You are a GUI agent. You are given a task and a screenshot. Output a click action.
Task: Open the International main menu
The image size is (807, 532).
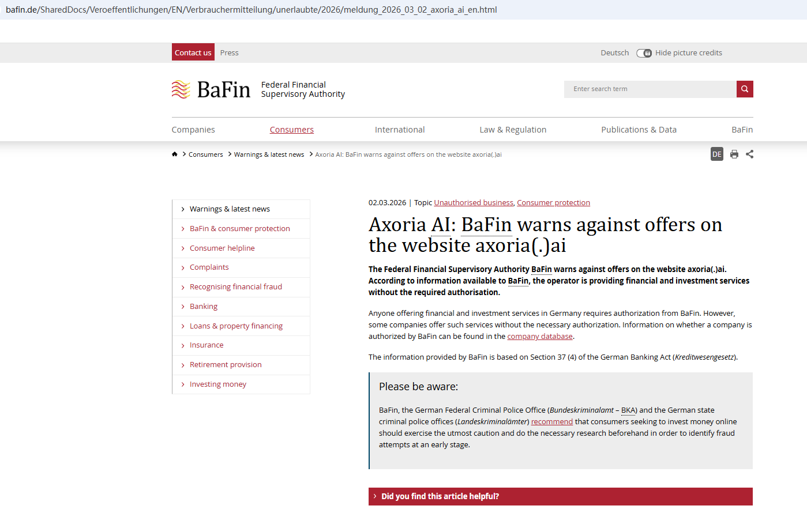(400, 130)
